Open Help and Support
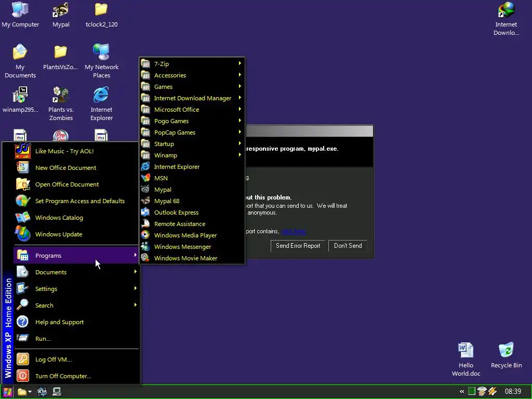This screenshot has width=532, height=399. [x=76, y=322]
